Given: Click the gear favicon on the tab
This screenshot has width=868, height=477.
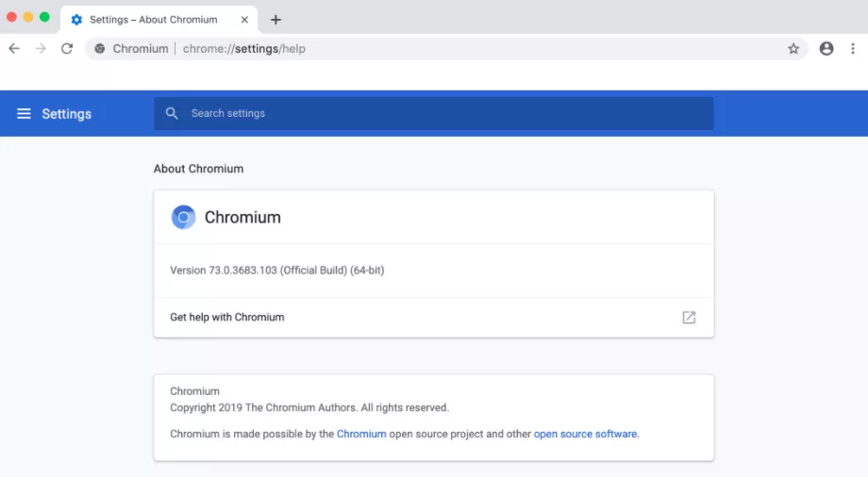Looking at the screenshot, I should click(x=76, y=20).
